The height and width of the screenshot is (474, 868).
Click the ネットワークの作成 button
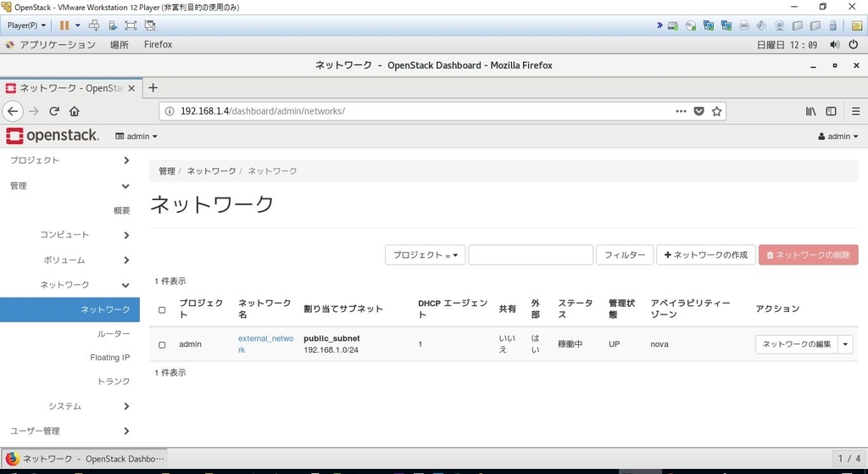coord(706,254)
